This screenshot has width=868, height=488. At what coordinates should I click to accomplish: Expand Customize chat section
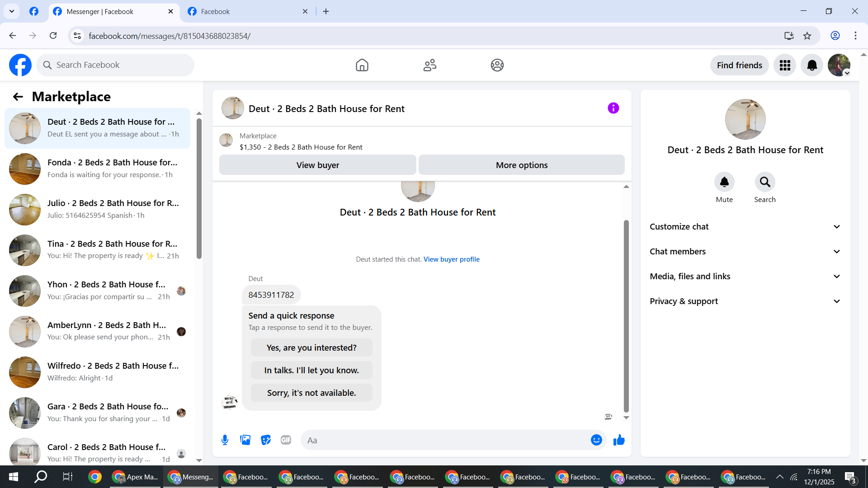(x=745, y=227)
